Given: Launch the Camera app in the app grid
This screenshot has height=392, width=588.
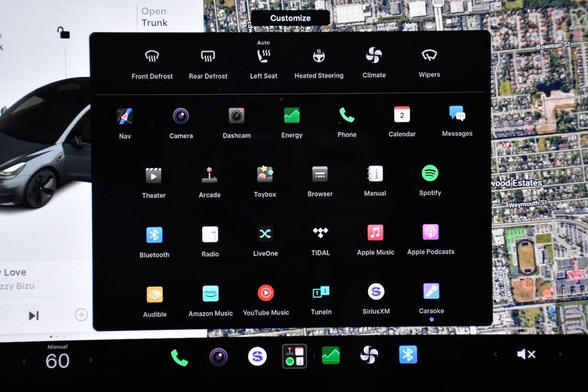Looking at the screenshot, I should coord(181,123).
